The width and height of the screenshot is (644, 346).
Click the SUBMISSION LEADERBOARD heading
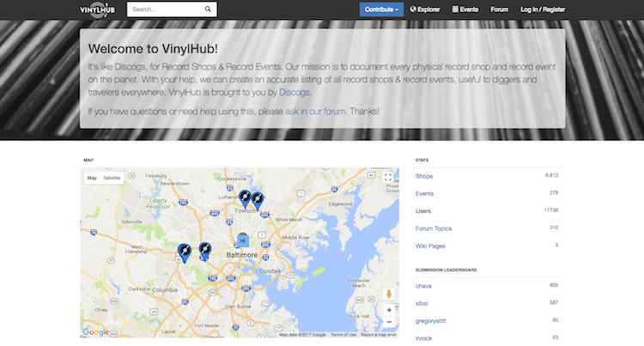pos(446,270)
